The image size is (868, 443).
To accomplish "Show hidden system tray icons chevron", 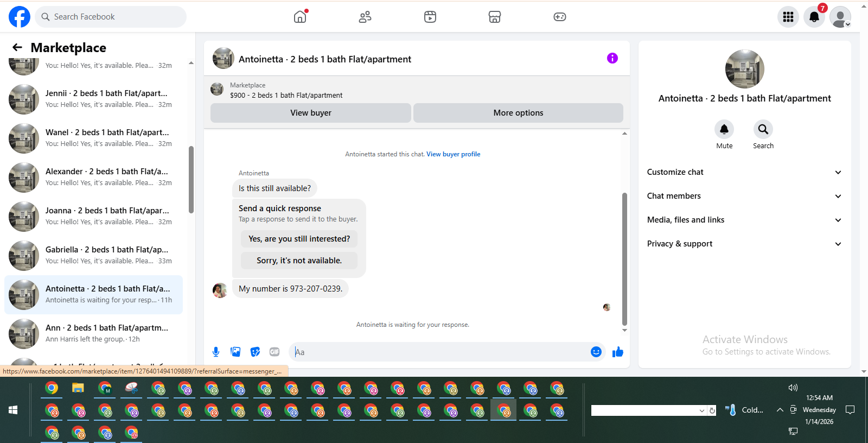I will pyautogui.click(x=780, y=410).
